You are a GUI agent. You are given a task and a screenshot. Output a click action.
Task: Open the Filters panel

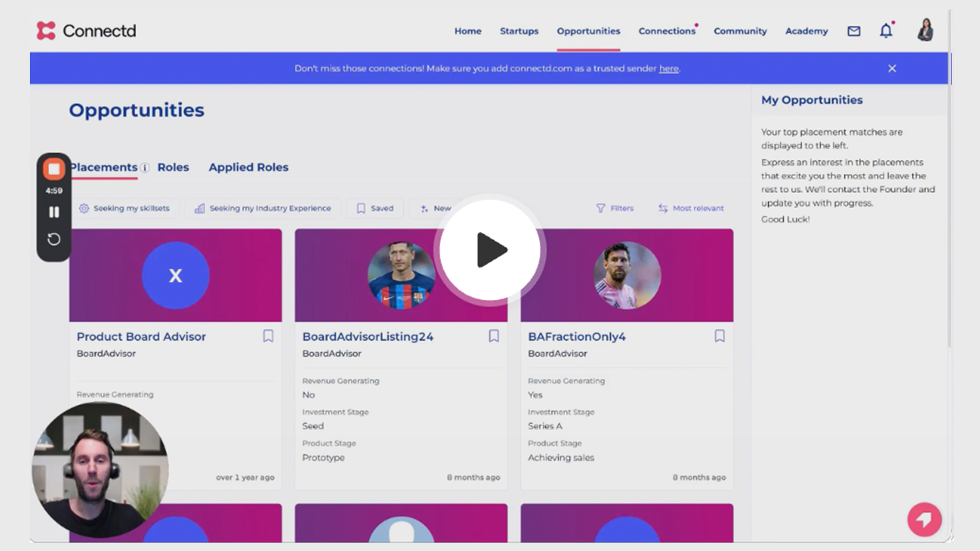(x=615, y=208)
